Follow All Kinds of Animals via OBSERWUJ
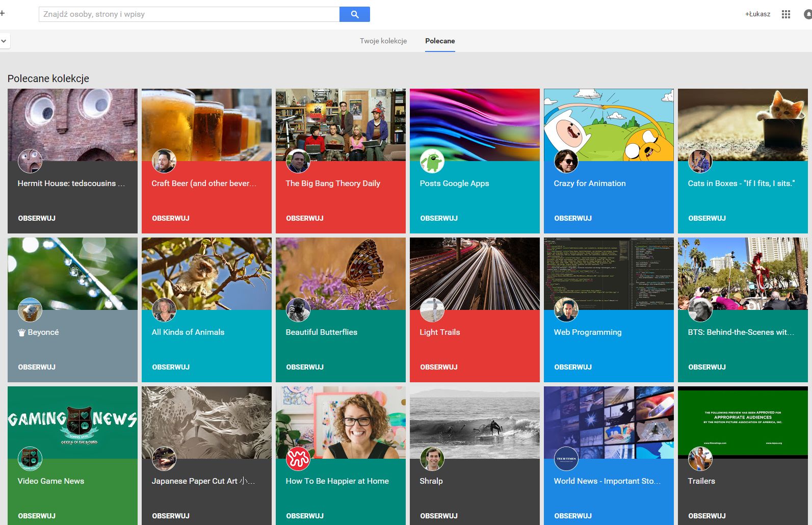The image size is (812, 525). pyautogui.click(x=171, y=367)
